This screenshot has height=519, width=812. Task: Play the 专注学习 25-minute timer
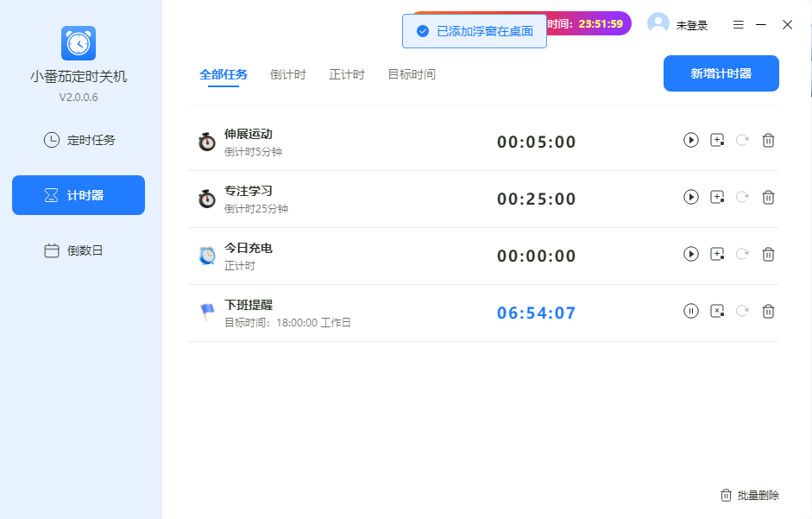pyautogui.click(x=690, y=197)
